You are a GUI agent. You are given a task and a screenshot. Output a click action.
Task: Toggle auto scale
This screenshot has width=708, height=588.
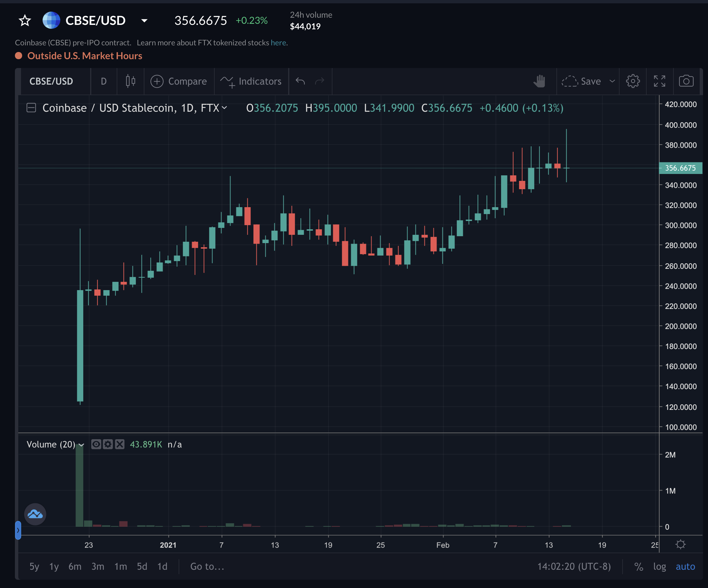pyautogui.click(x=685, y=566)
